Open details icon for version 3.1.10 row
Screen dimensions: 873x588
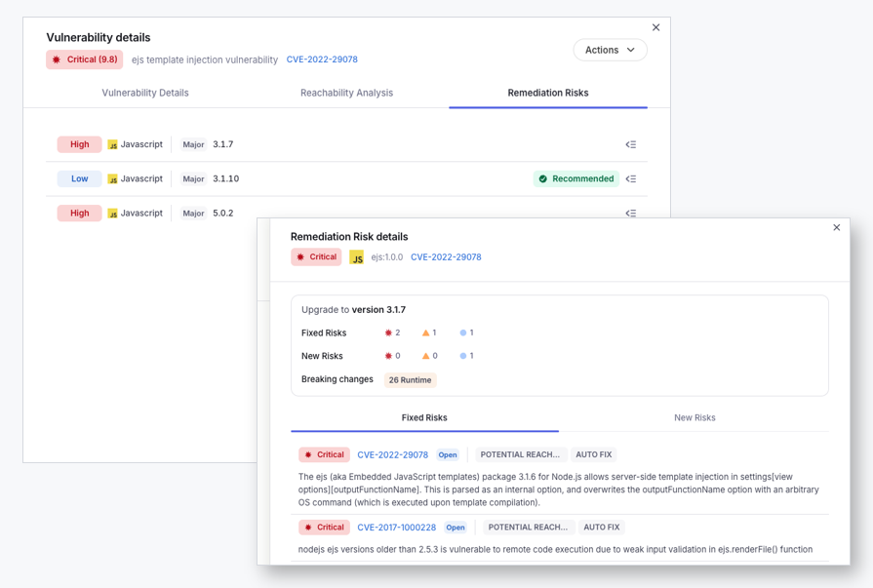click(x=630, y=178)
